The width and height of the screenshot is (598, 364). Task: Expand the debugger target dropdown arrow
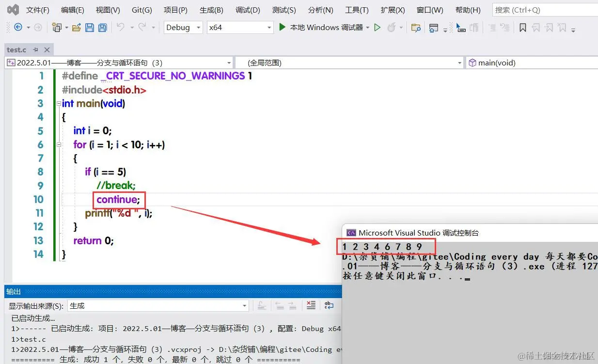point(368,28)
